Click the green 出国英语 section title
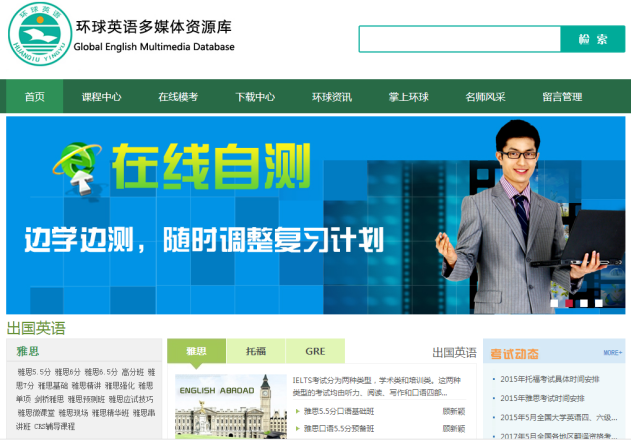631x440 pixels. (36, 328)
